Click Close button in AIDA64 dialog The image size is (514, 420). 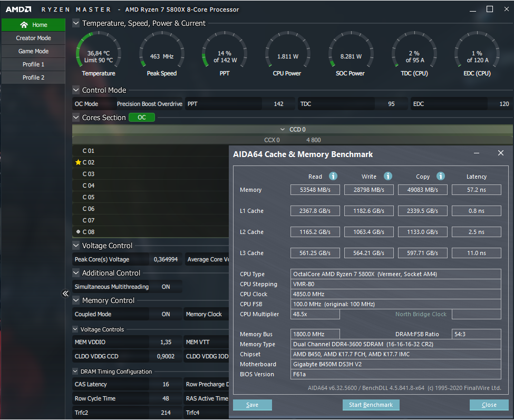[489, 405]
